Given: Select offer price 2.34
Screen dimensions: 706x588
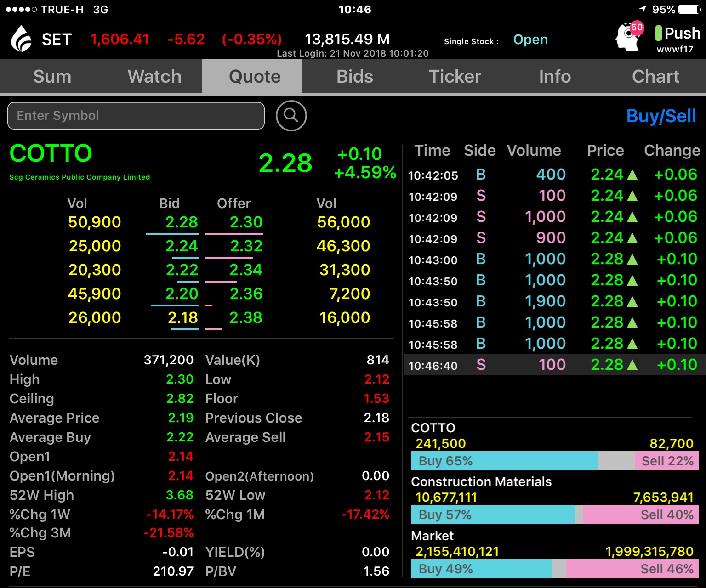Looking at the screenshot, I should pyautogui.click(x=246, y=270).
